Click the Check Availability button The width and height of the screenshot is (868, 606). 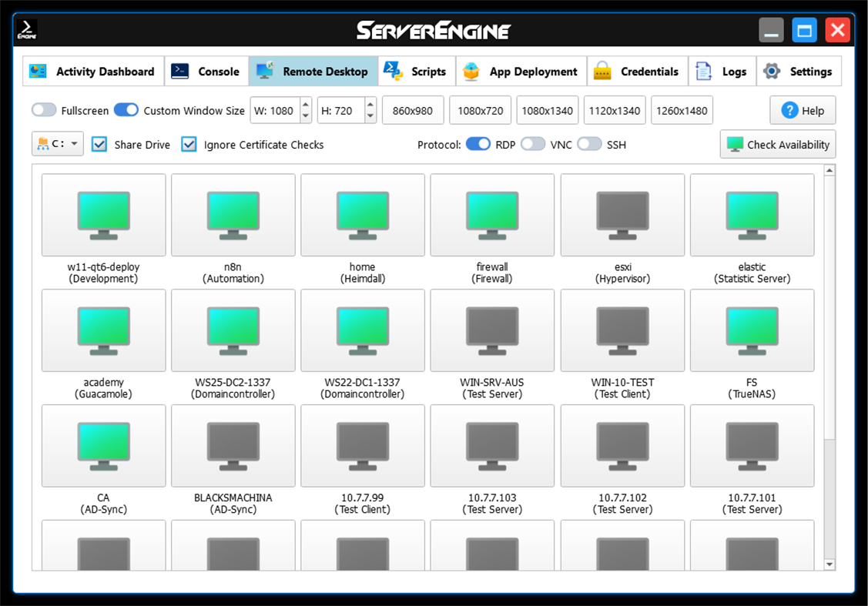coord(778,144)
